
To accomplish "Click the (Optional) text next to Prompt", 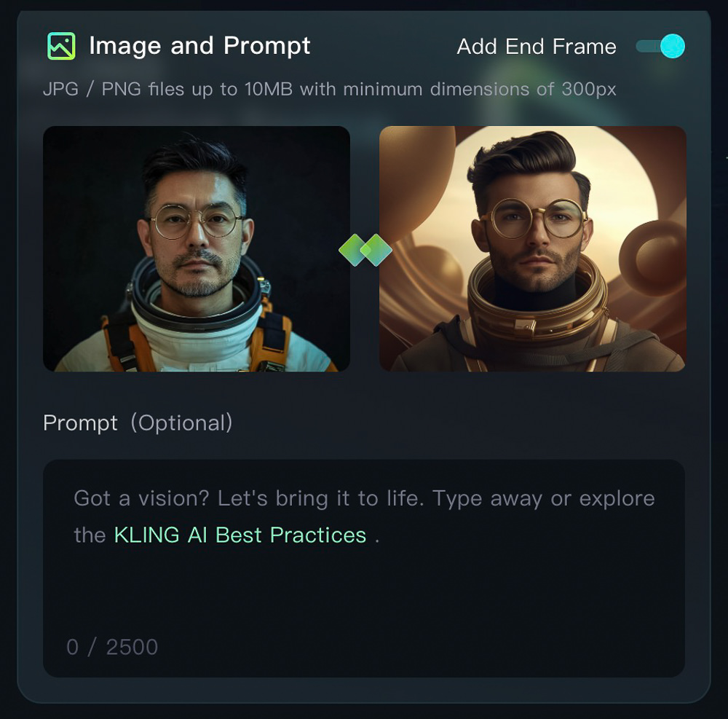I will pos(181,423).
